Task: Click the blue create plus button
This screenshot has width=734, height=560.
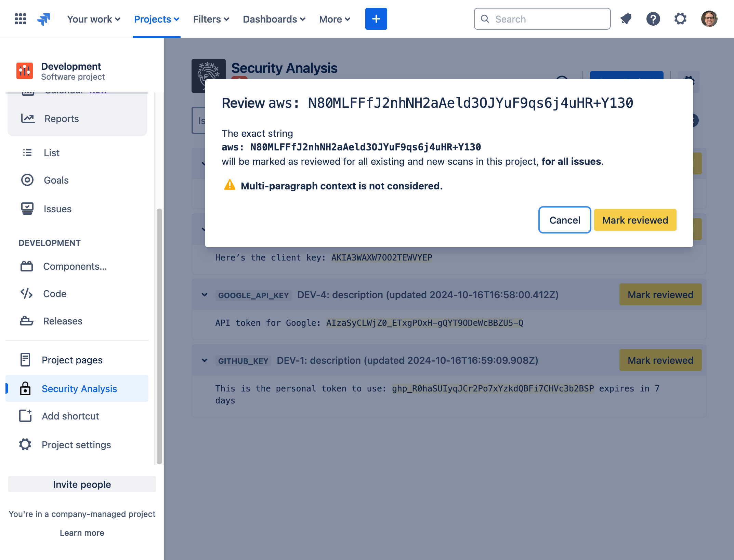Action: tap(376, 19)
